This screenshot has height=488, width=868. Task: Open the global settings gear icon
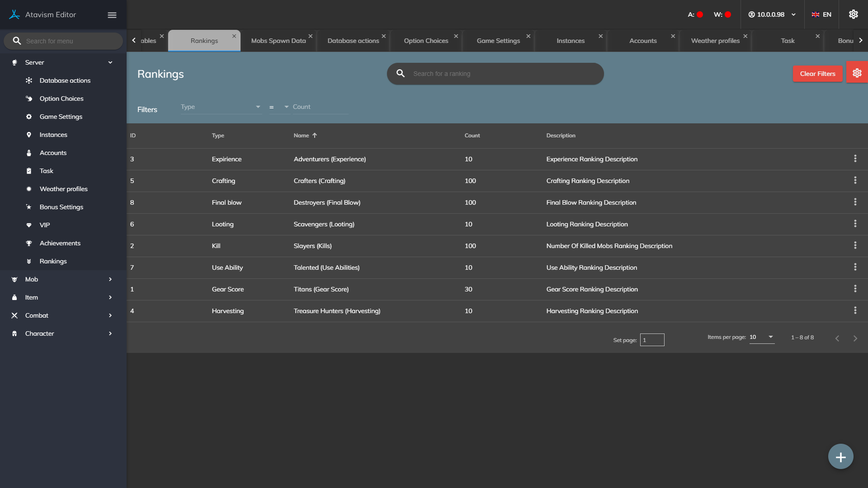point(853,14)
